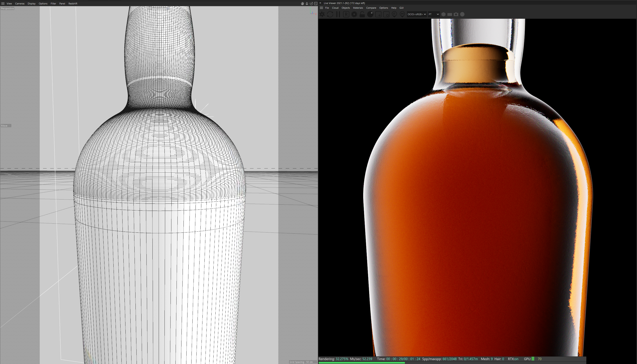Click the Octane send scene logo icon
This screenshot has height=364, width=637.
322,14
